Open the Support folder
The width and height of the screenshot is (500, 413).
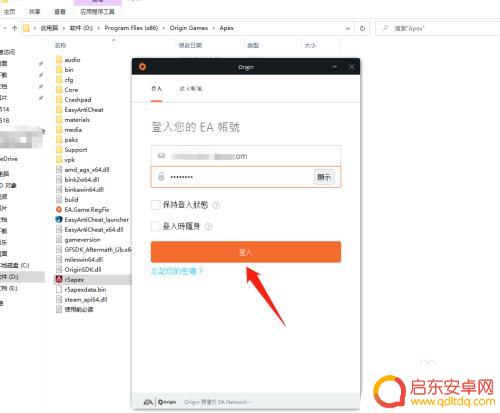click(72, 150)
